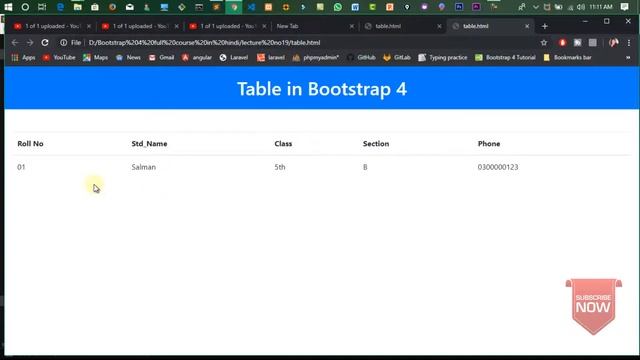Open a new browser tab

click(544, 26)
